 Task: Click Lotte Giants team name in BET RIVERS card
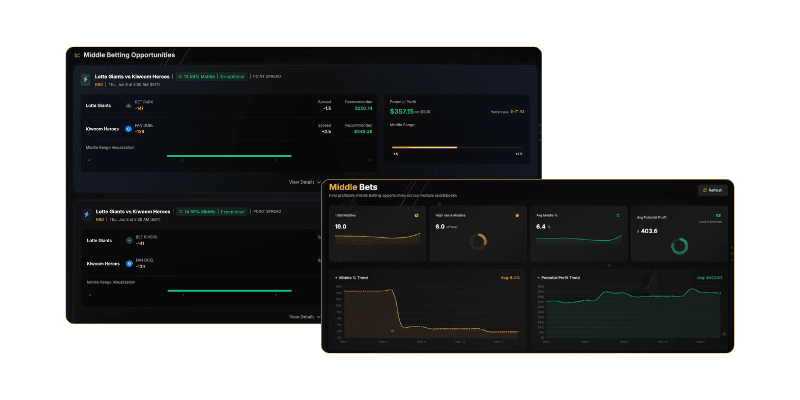[x=99, y=240]
